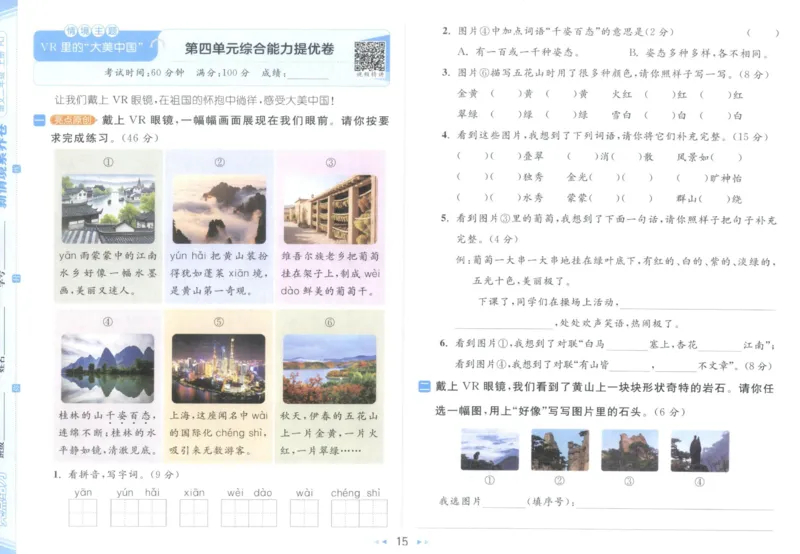800x554 pixels.
Task: Click the blank between 白马 and 塞上
Action: click(x=627, y=346)
